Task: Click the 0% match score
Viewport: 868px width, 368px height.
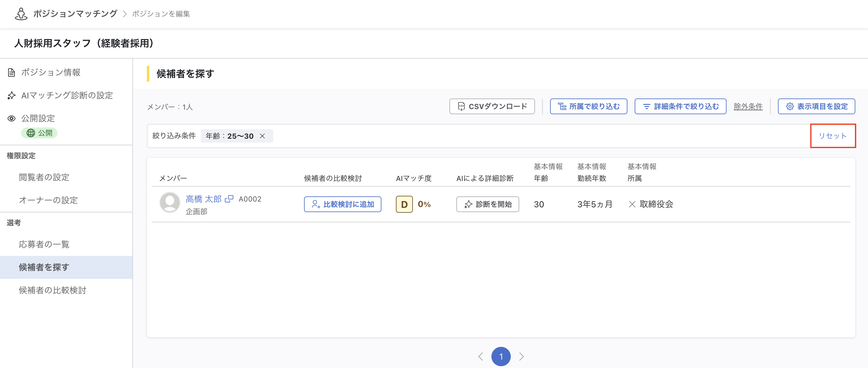Action: 424,204
